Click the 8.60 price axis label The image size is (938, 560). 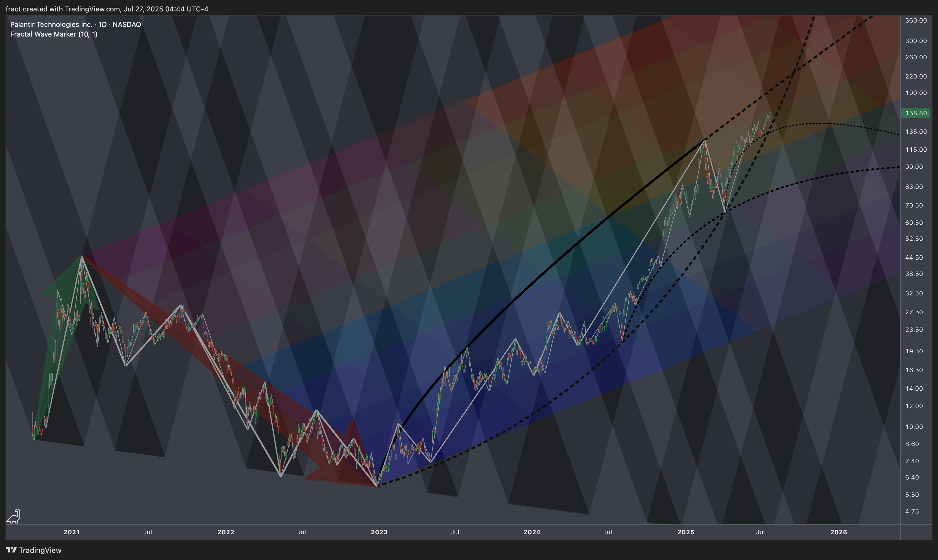(912, 444)
